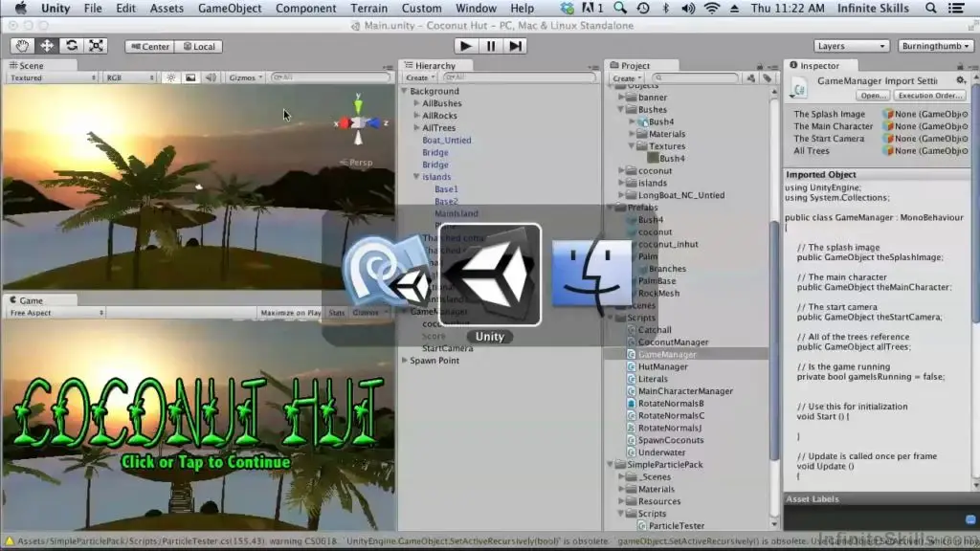The height and width of the screenshot is (551, 980).
Task: Toggle Stats in Game view
Action: pyautogui.click(x=336, y=313)
